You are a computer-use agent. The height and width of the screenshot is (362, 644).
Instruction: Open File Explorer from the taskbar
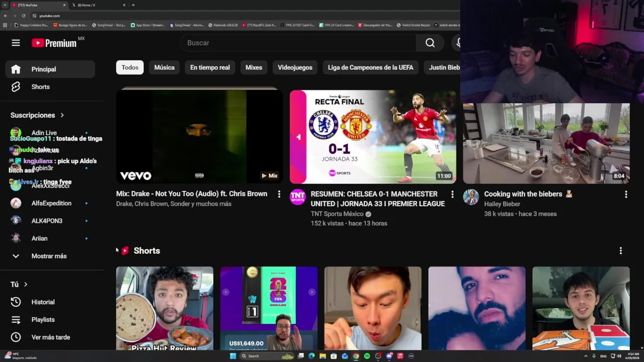tap(323, 356)
